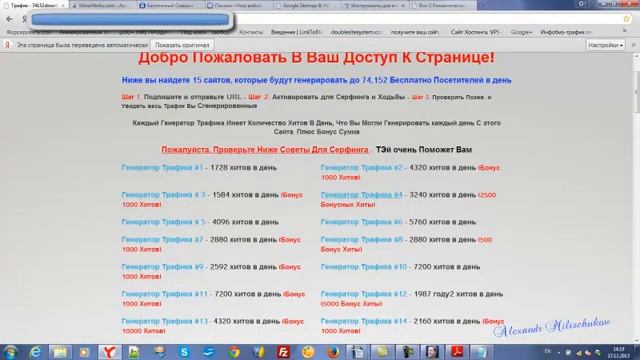Open Генератор Трафика #13 link

pyautogui.click(x=164, y=321)
